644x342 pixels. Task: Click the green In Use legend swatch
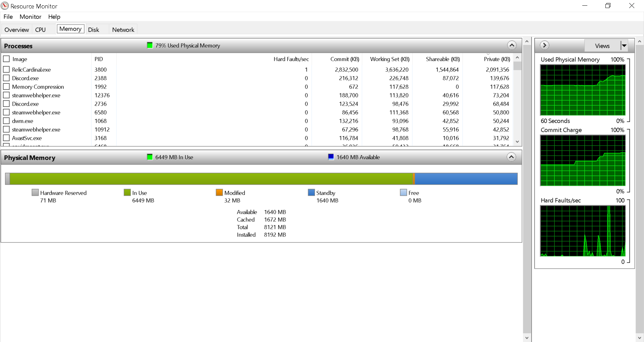point(127,192)
